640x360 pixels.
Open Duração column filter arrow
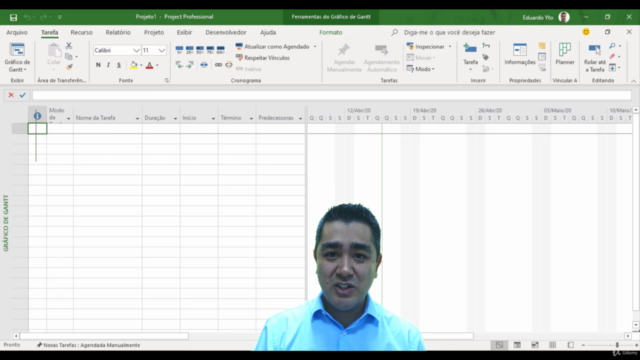pyautogui.click(x=175, y=118)
